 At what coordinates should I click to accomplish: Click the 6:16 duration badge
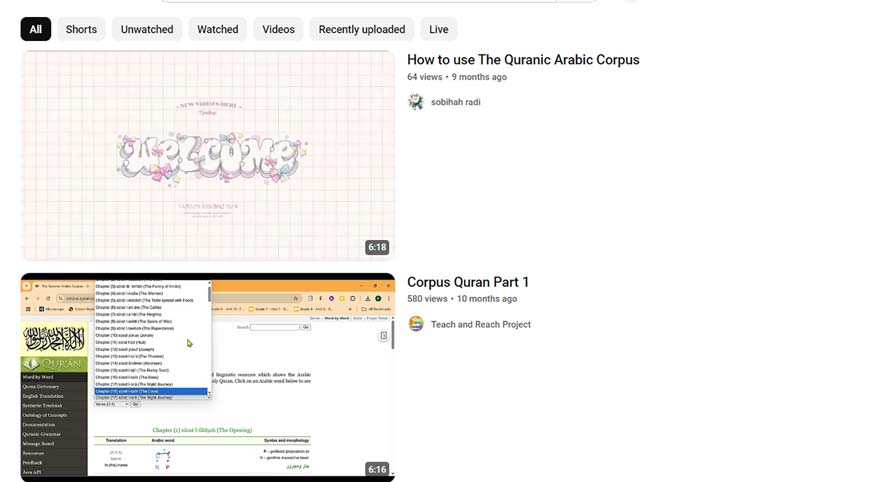pyautogui.click(x=377, y=469)
